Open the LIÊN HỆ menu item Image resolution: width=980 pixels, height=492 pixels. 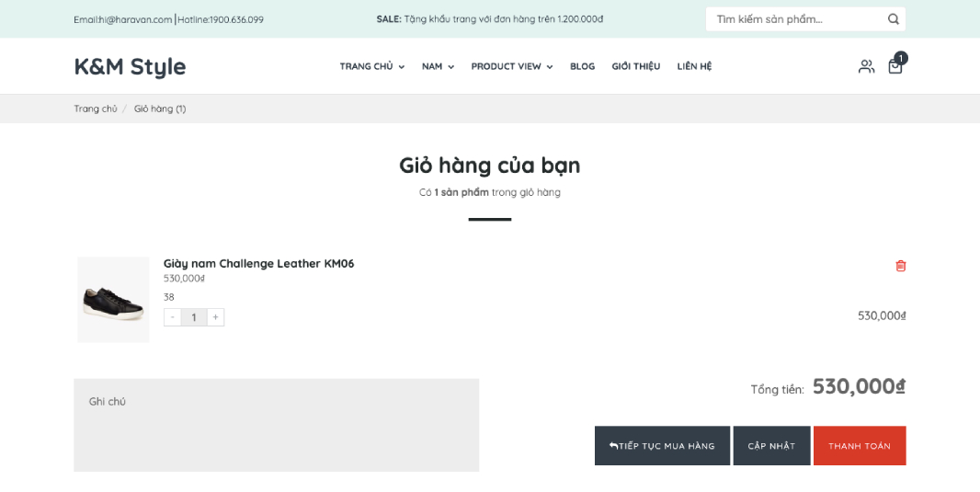(x=694, y=66)
